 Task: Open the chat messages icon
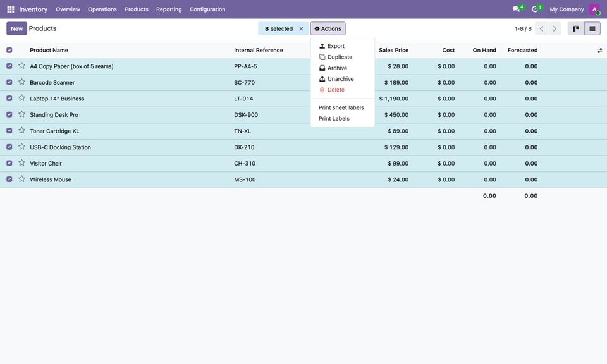(x=516, y=9)
